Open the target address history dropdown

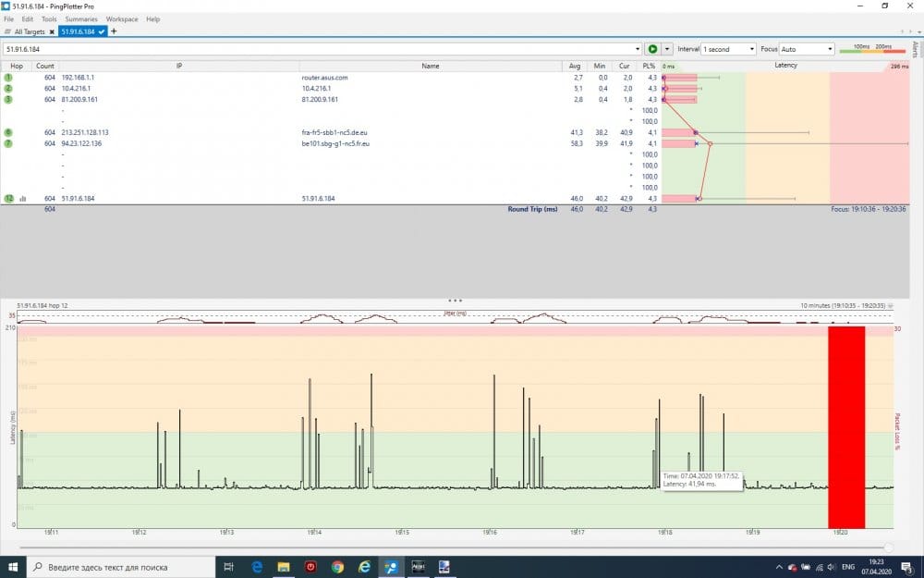tap(638, 49)
